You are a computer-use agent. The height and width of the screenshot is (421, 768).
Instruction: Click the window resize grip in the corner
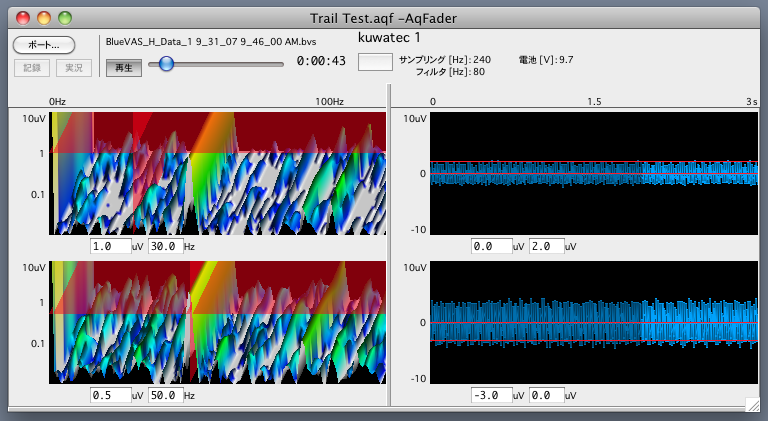point(752,404)
